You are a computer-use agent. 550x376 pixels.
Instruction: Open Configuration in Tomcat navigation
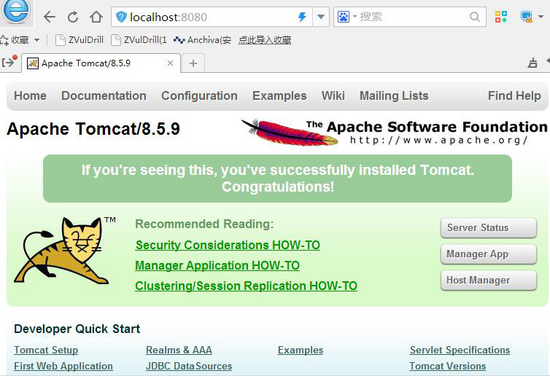pos(199,96)
